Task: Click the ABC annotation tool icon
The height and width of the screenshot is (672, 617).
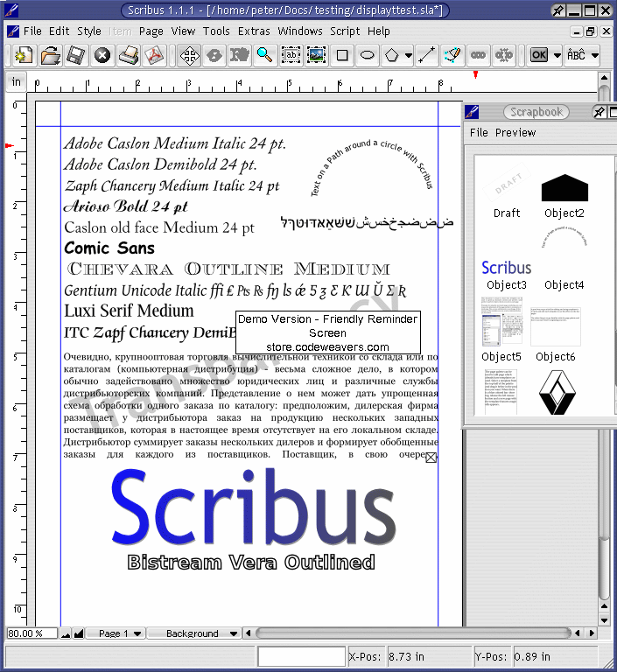Action: (x=576, y=55)
